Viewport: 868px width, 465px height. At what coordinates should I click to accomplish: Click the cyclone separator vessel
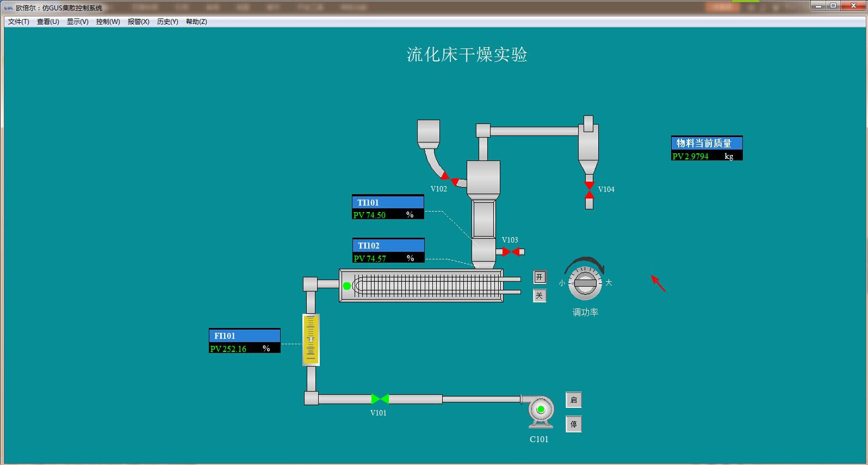click(588, 146)
